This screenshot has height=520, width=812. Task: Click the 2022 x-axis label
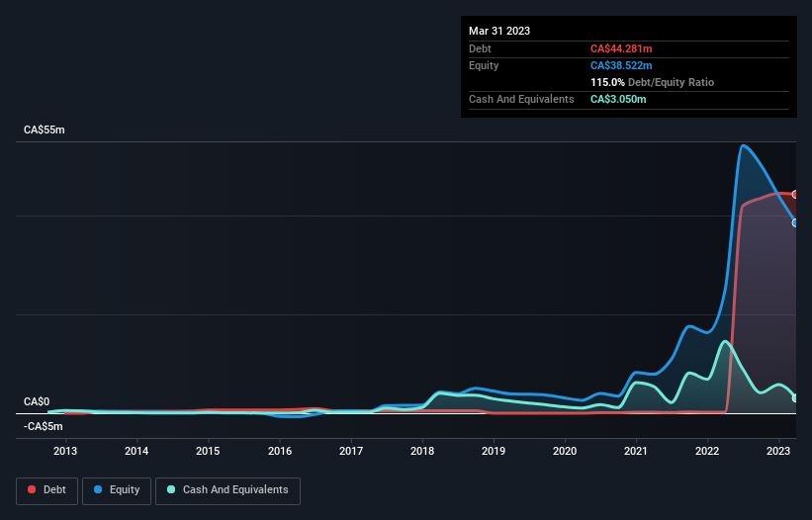tap(707, 451)
